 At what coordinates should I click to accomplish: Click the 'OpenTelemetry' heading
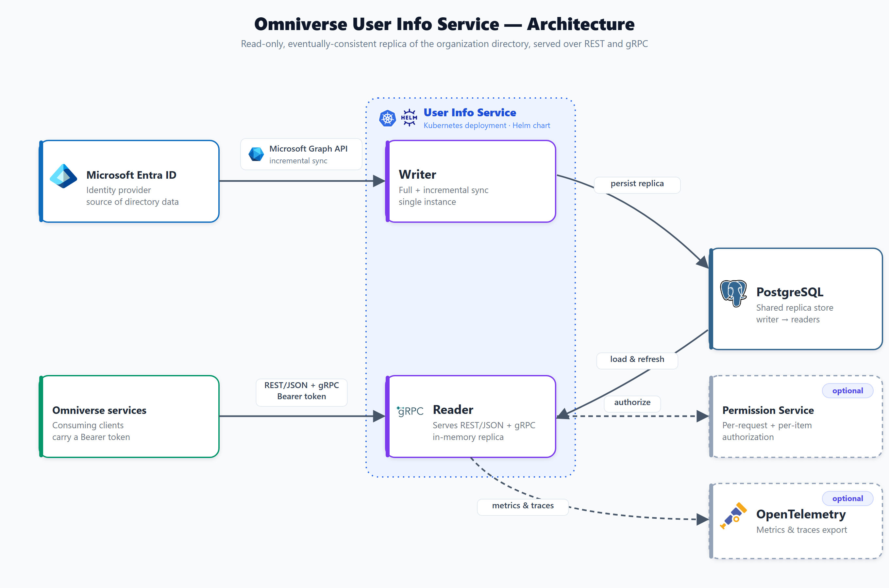[x=801, y=514]
